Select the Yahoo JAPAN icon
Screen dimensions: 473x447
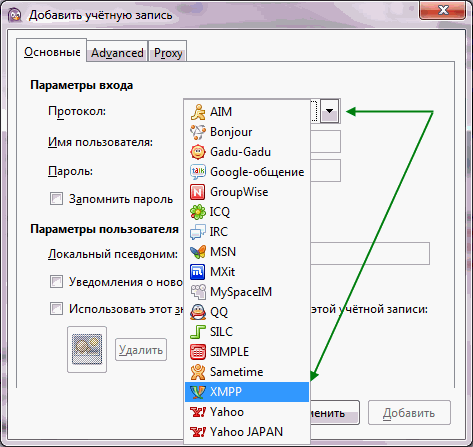tap(198, 432)
